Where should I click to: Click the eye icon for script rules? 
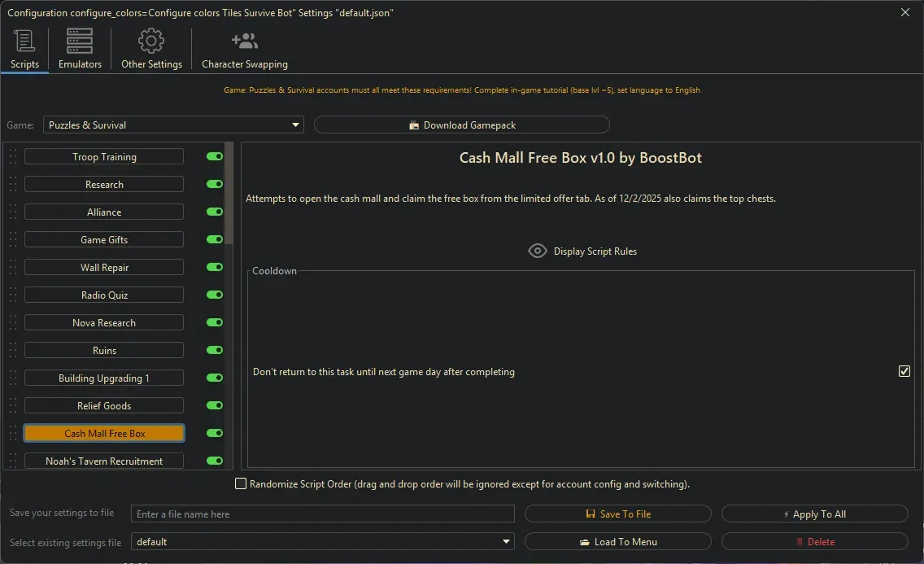point(538,251)
